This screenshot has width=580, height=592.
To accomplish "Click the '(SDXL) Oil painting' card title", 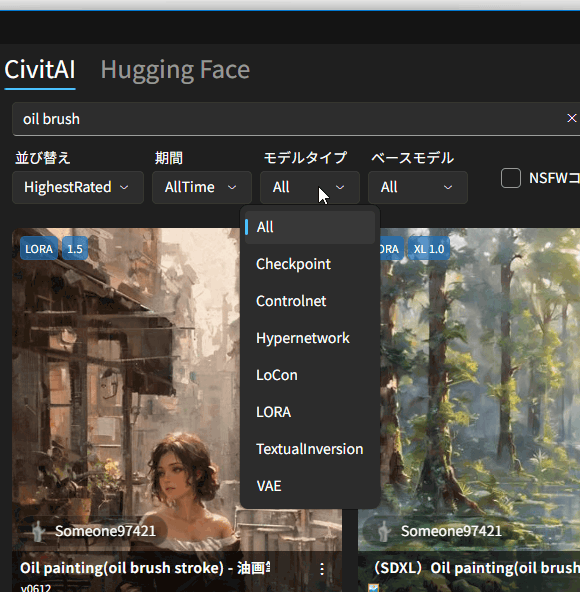I will pos(476,568).
